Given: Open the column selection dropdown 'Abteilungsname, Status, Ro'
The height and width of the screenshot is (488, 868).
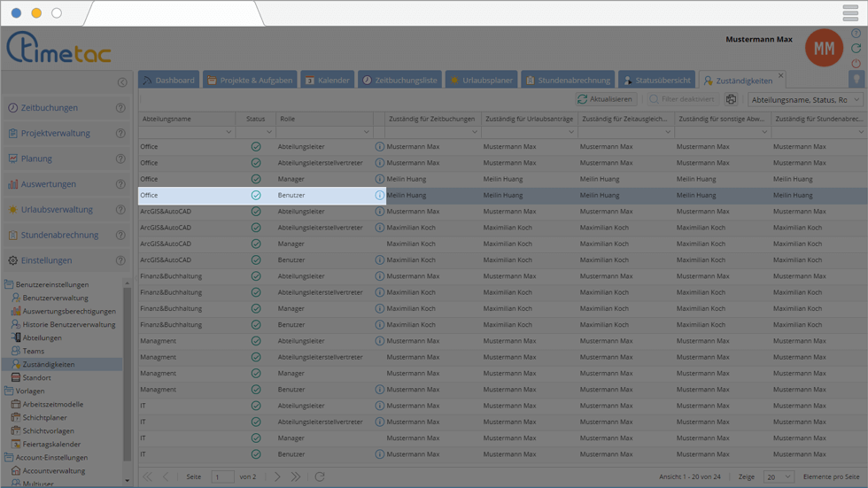Looking at the screenshot, I should [805, 100].
